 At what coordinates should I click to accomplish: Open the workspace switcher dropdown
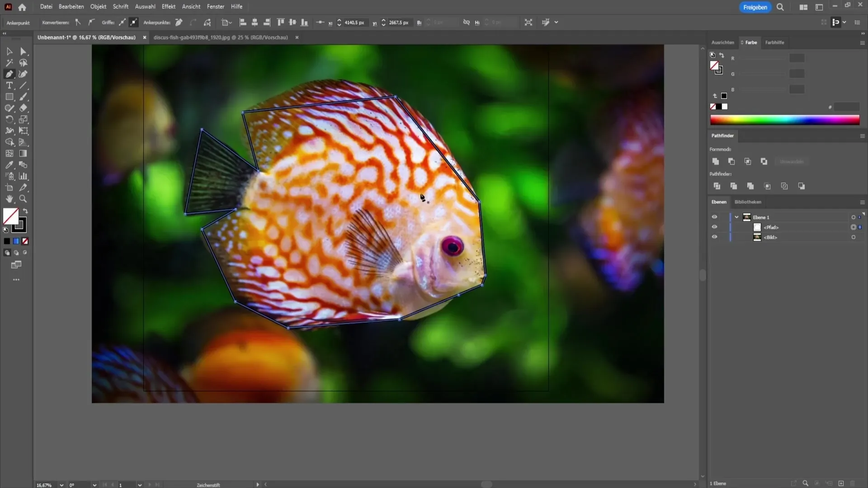803,7
